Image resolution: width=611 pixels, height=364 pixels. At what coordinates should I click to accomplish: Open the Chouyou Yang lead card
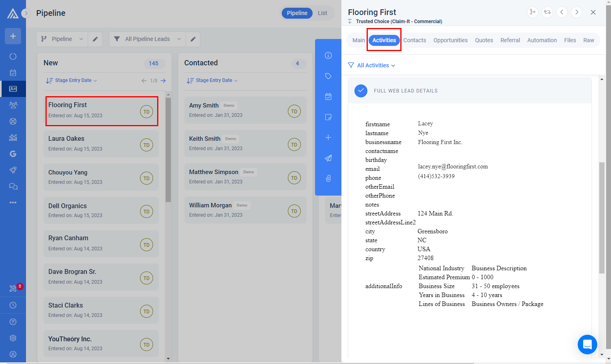point(101,177)
